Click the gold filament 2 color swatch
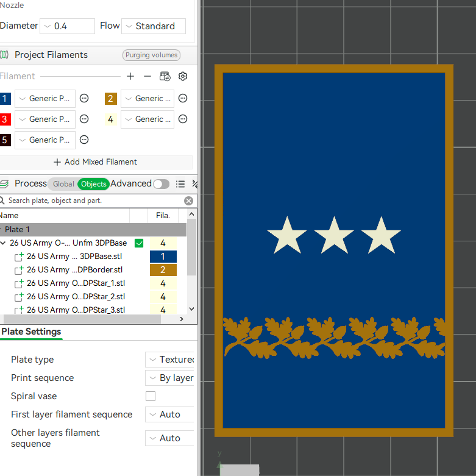The image size is (476, 476). [x=111, y=98]
